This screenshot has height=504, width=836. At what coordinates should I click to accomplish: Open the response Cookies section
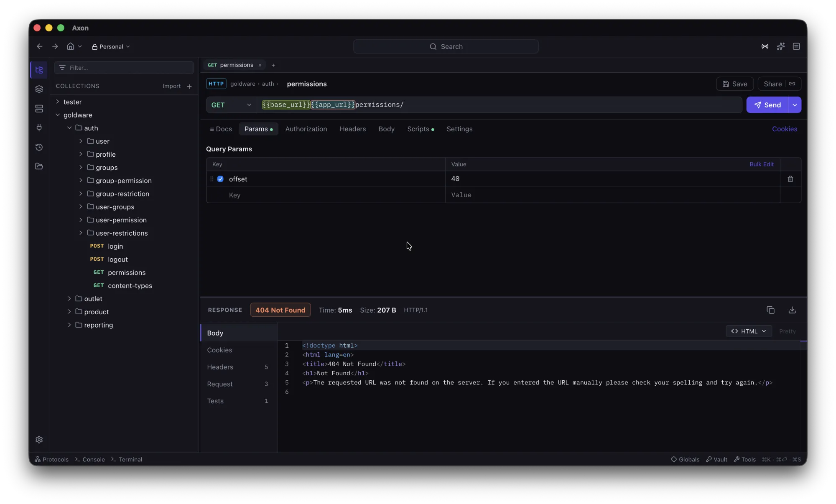coord(238,350)
